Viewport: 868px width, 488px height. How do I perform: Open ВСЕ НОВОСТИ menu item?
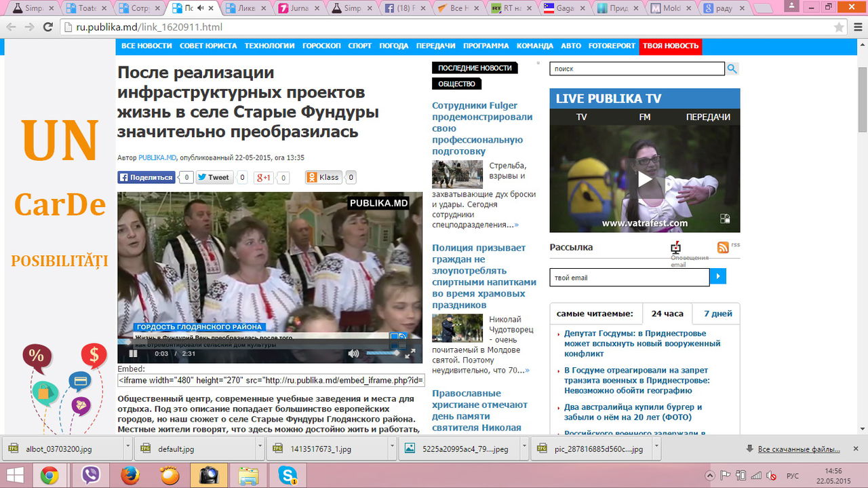(x=146, y=46)
